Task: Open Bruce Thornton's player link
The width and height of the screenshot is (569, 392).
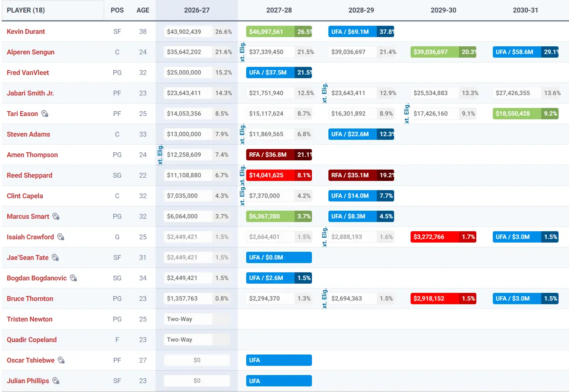Action: coord(30,299)
